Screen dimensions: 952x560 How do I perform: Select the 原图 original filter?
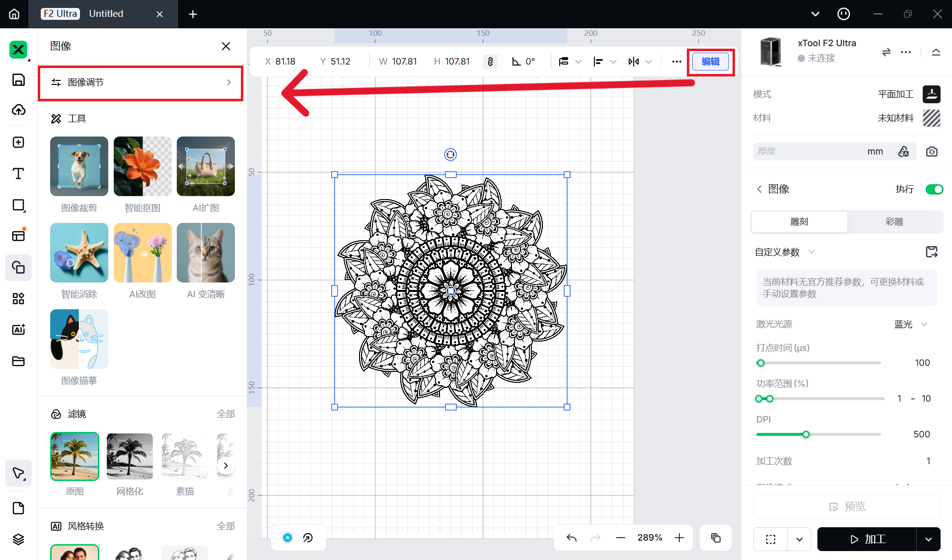coord(74,457)
